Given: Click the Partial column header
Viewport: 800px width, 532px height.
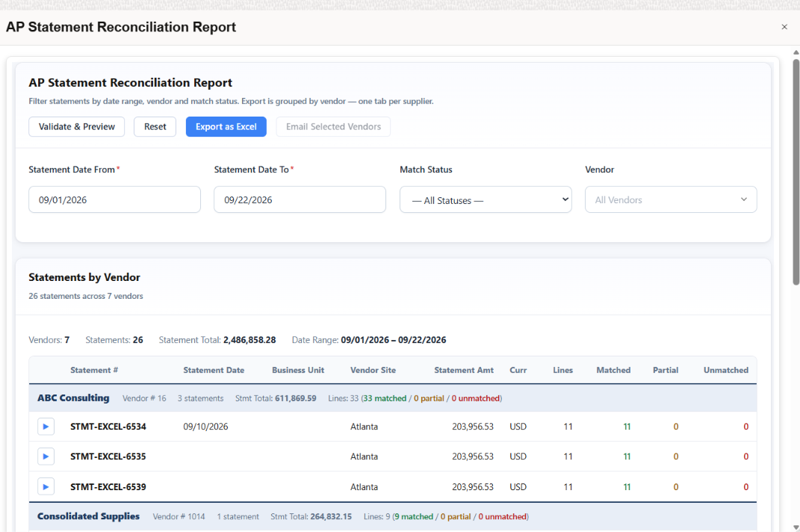Looking at the screenshot, I should [x=666, y=370].
